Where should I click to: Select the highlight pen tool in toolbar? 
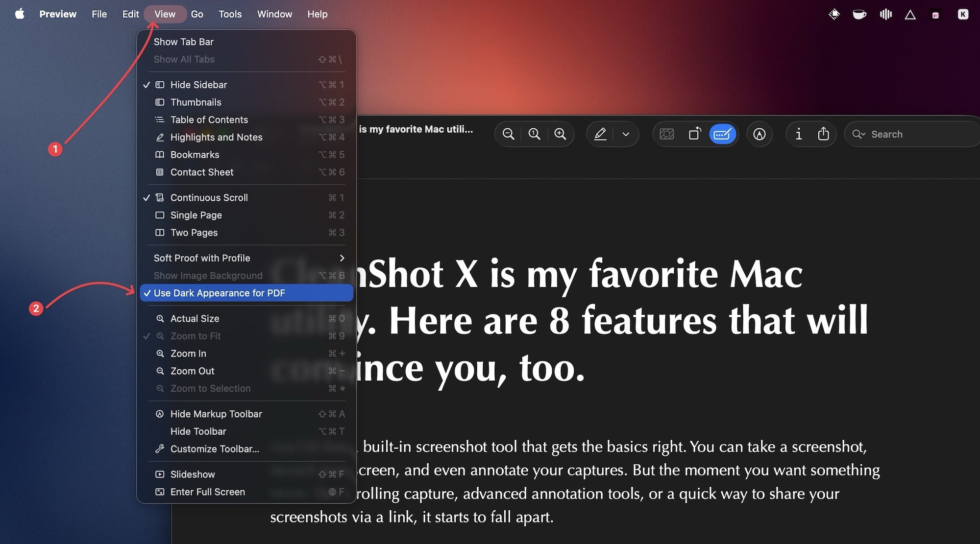tap(600, 134)
